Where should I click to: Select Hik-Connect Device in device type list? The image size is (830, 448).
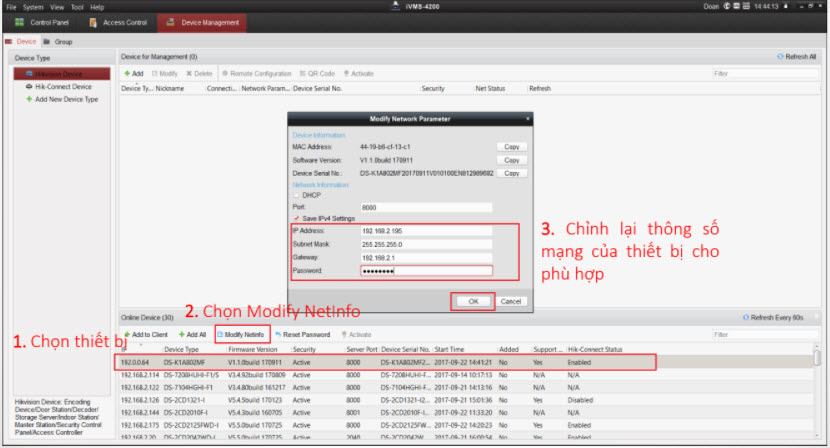click(x=60, y=87)
